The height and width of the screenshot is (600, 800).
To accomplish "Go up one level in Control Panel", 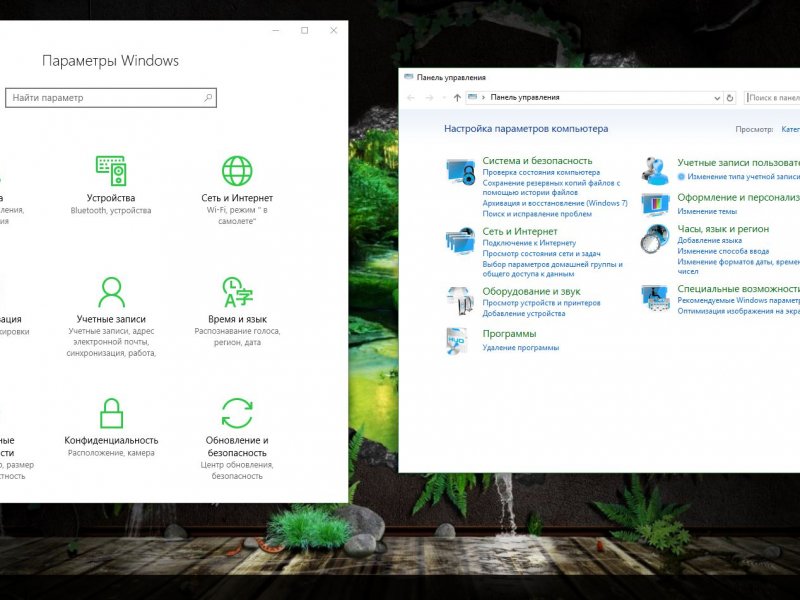I will (457, 97).
